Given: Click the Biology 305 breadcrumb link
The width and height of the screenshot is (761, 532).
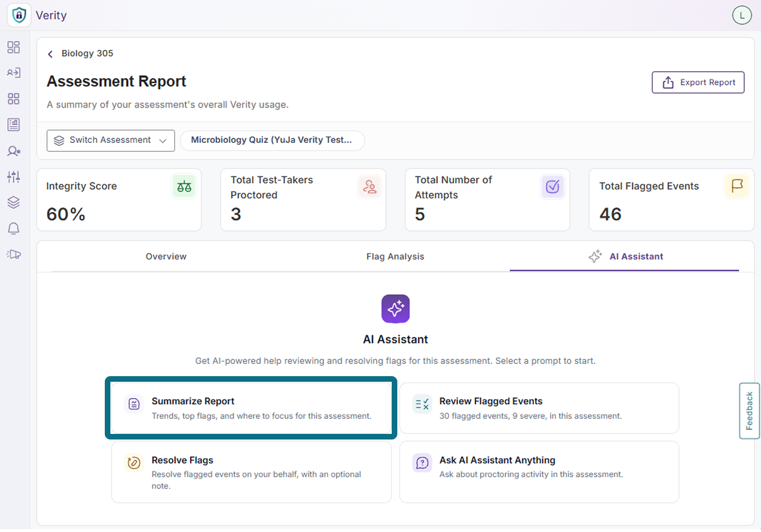Looking at the screenshot, I should point(87,53).
